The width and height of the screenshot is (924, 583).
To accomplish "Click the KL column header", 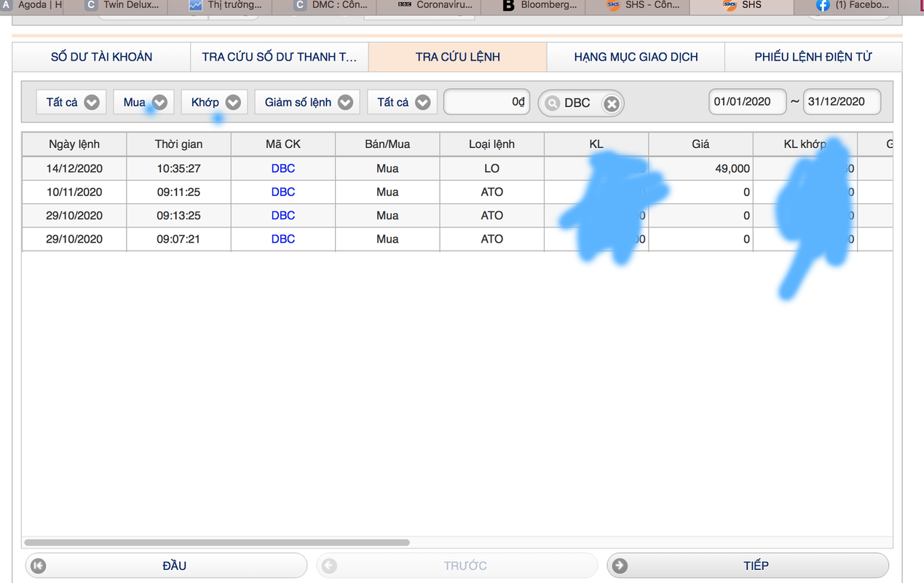I will [596, 144].
